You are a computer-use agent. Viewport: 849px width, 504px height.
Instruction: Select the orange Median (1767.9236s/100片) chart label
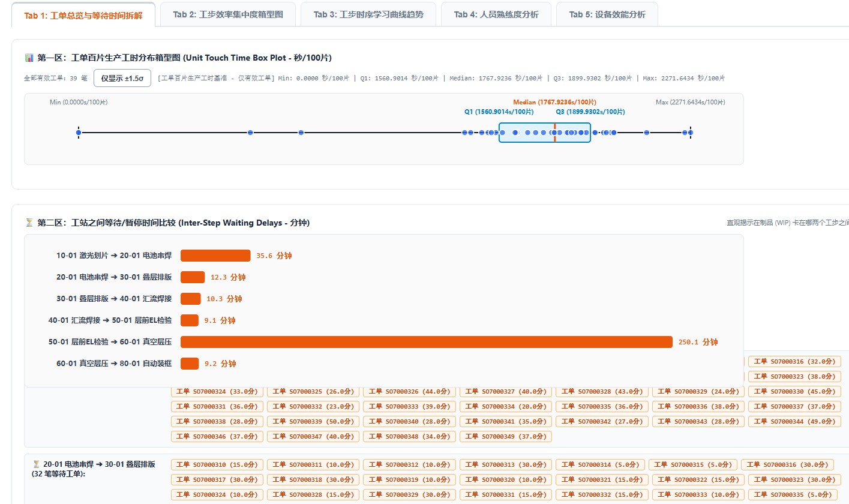554,103
